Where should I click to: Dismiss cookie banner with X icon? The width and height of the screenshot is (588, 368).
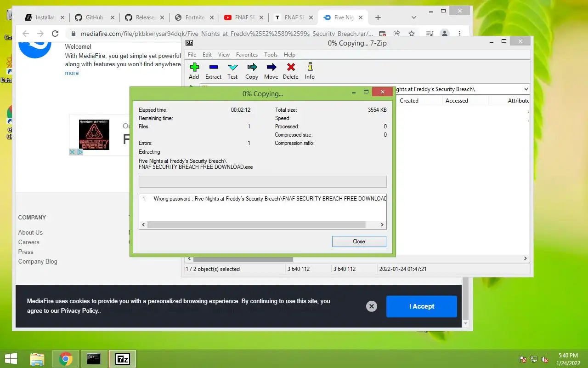click(372, 306)
